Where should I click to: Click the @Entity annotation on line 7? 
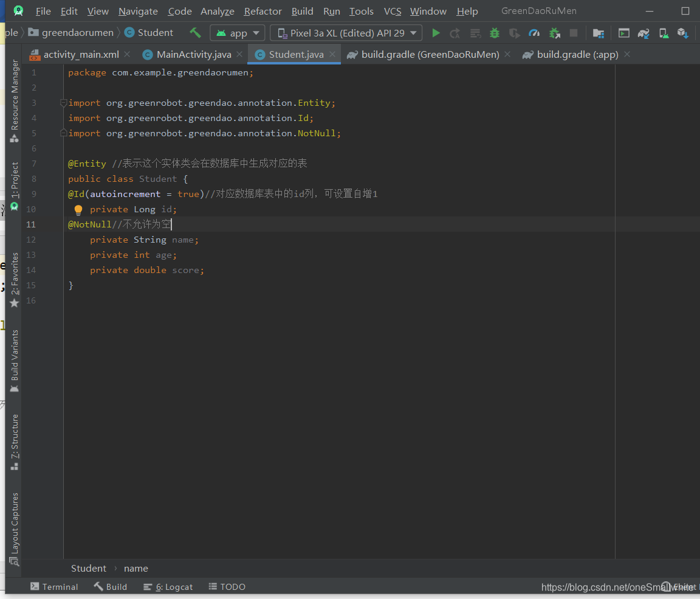[87, 164]
